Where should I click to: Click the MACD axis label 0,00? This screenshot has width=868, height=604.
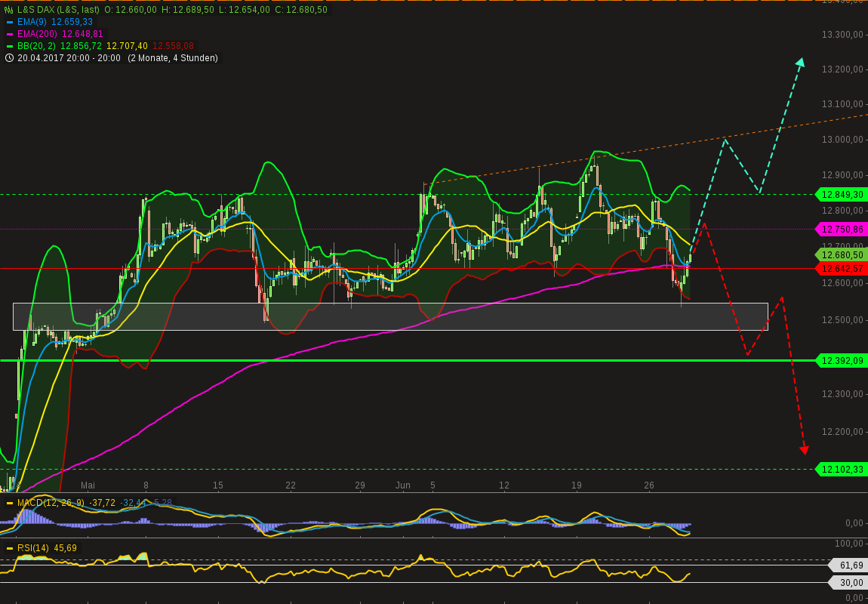pyautogui.click(x=855, y=523)
